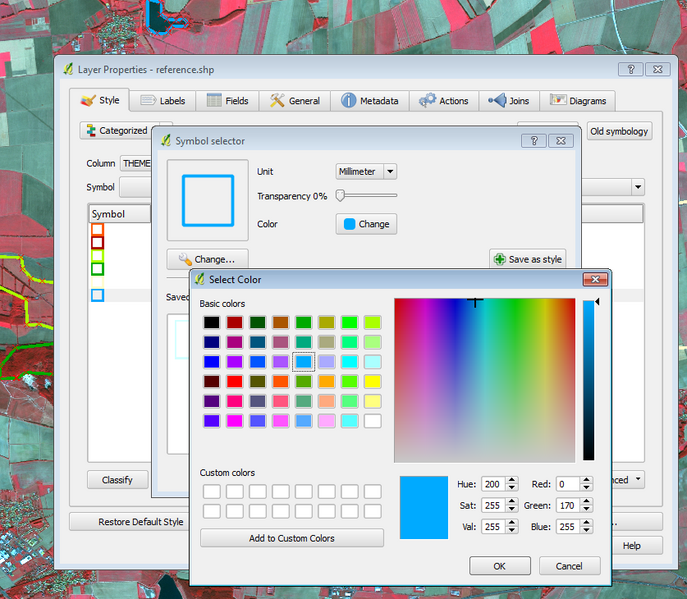Click Cancel in Select Color dialog
Screen dimensions: 687x599
tap(570, 566)
